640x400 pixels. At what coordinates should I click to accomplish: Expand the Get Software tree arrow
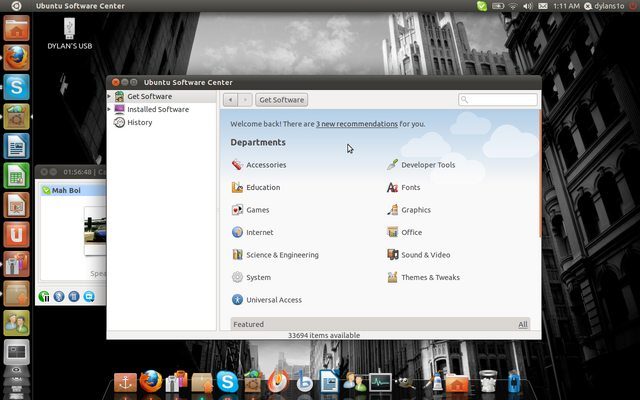coord(109,96)
